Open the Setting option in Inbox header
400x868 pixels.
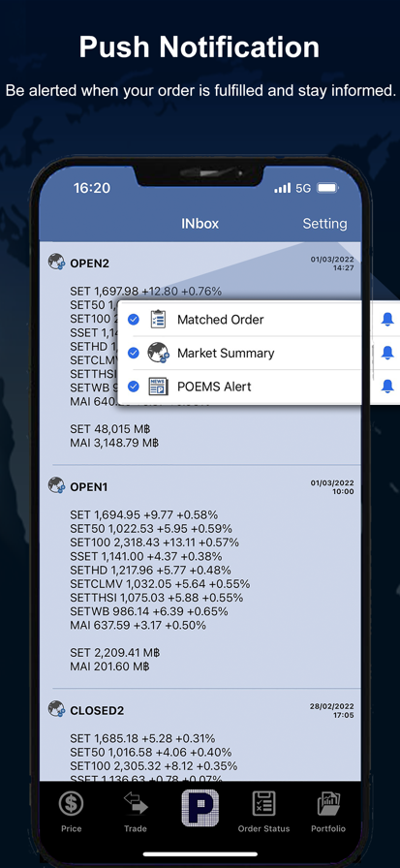click(x=324, y=224)
